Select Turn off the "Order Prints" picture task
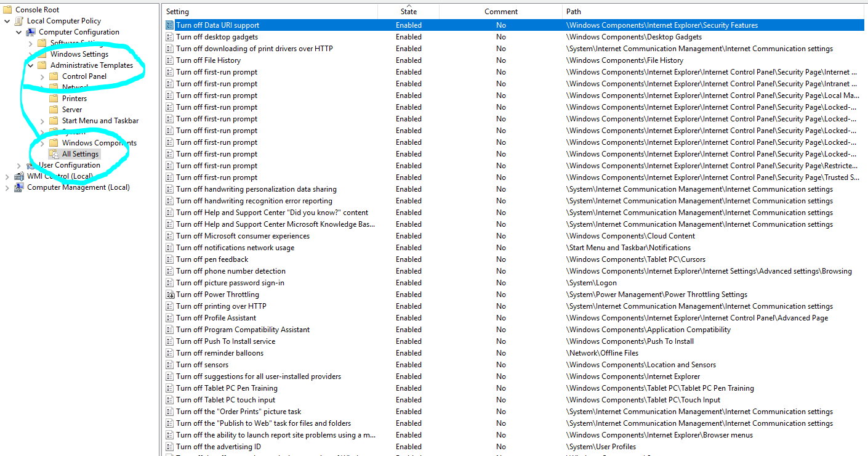 point(238,412)
